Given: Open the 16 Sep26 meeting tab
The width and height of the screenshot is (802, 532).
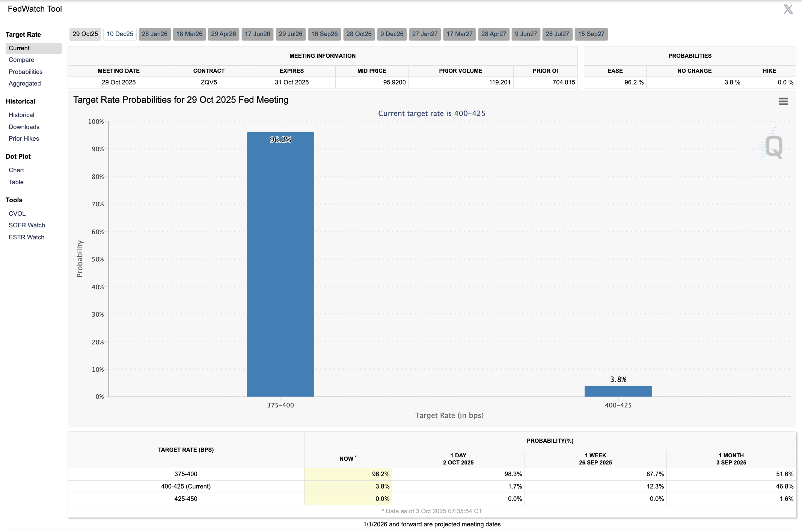Looking at the screenshot, I should click(324, 34).
